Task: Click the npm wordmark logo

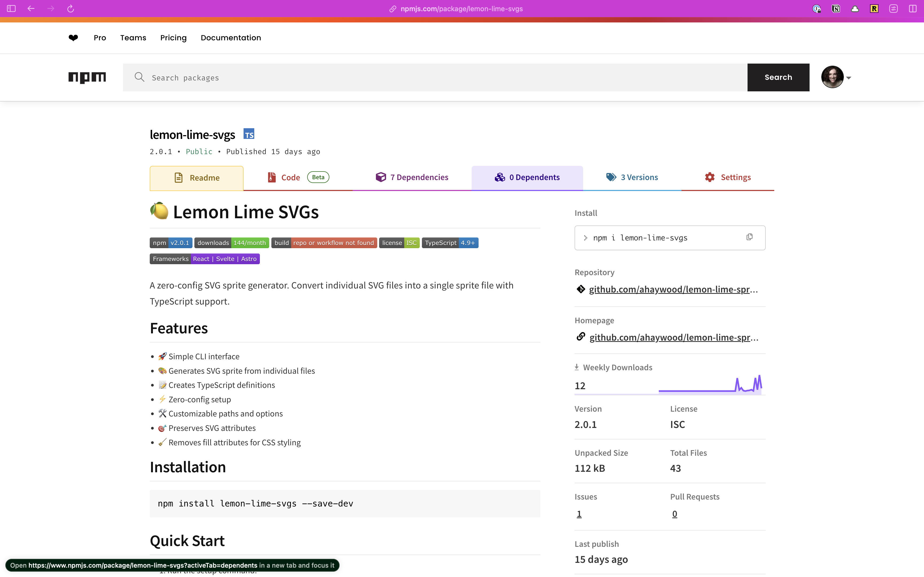Action: 87,77
